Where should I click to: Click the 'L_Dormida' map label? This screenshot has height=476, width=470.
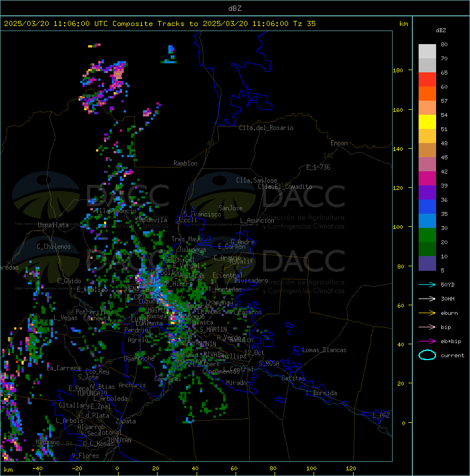click(x=321, y=393)
